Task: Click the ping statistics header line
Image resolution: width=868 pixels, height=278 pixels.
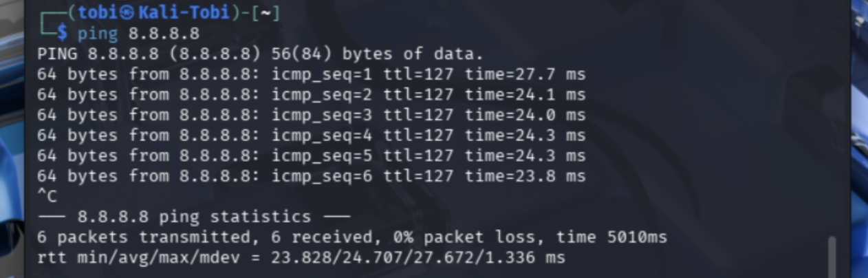Action: pyautogui.click(x=194, y=217)
